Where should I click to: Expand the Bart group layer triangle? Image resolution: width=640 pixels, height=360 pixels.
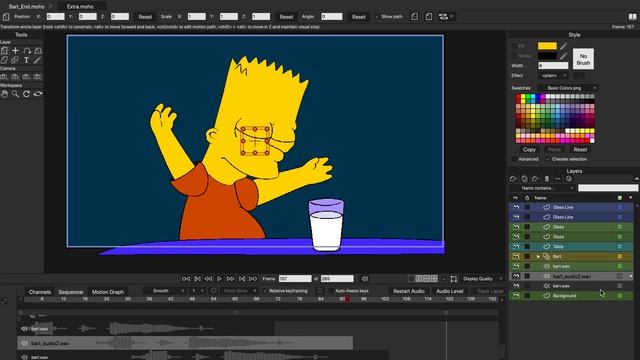pos(538,256)
